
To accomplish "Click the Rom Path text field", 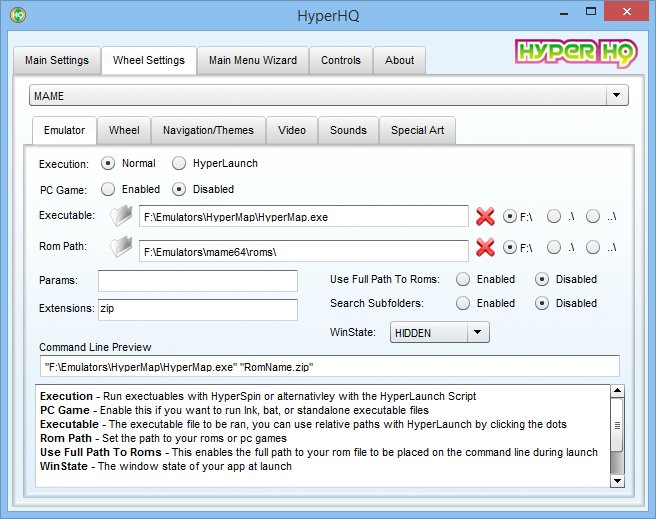I will pos(304,251).
